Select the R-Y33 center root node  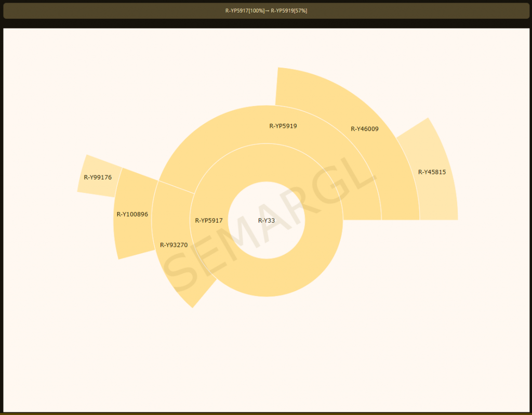(x=267, y=221)
